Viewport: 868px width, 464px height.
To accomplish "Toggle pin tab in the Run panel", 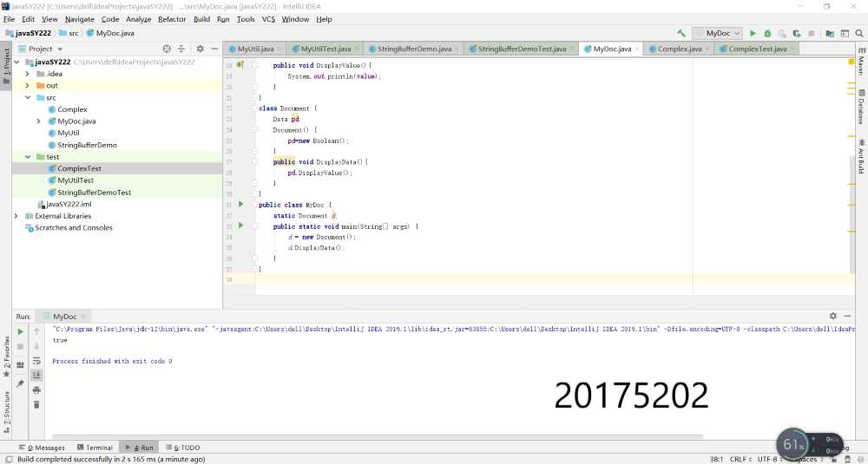I will (20, 383).
